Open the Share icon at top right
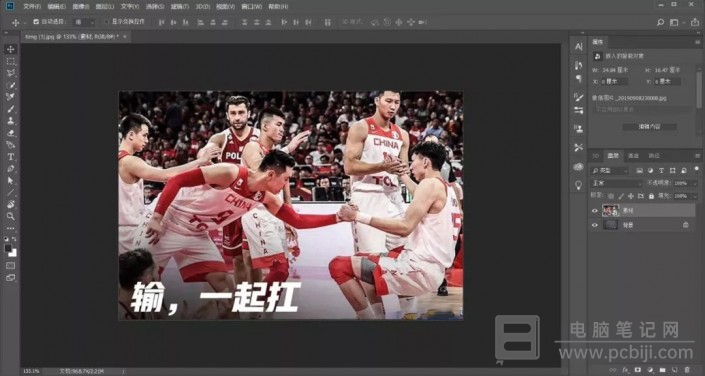Screen dimensions: 705x376 coord(695,22)
